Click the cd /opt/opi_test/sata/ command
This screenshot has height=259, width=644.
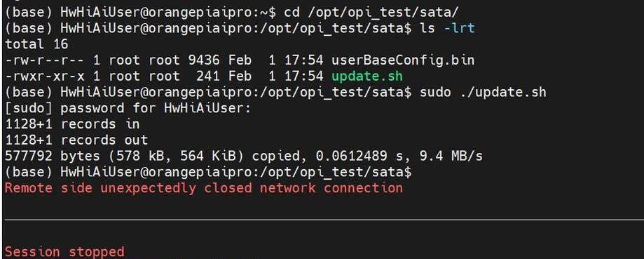[x=371, y=13]
